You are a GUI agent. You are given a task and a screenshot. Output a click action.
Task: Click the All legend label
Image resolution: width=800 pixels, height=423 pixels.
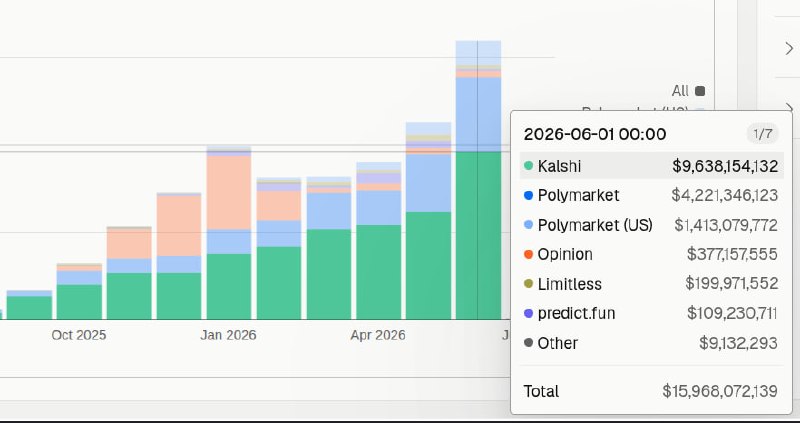[680, 91]
